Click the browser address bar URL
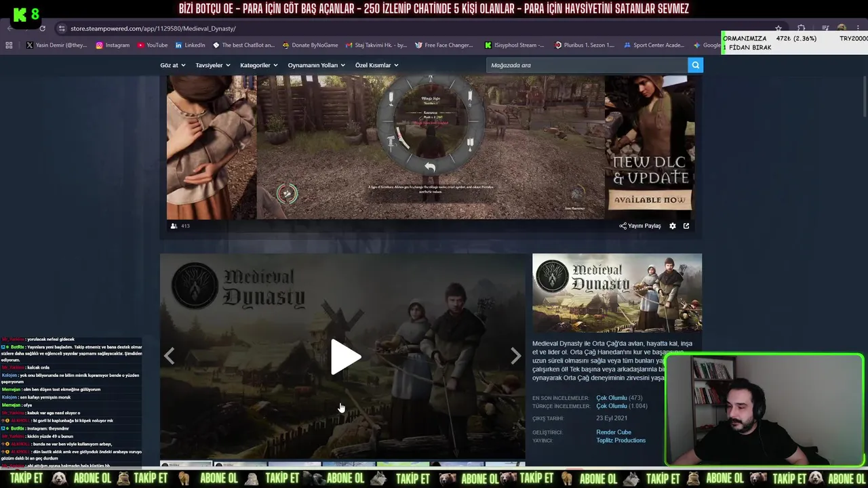 (153, 28)
